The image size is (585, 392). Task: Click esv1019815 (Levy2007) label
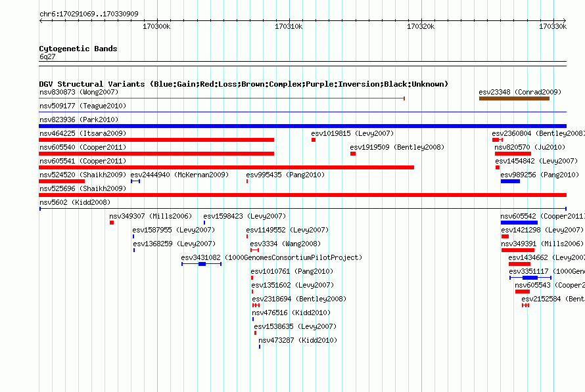(352, 133)
